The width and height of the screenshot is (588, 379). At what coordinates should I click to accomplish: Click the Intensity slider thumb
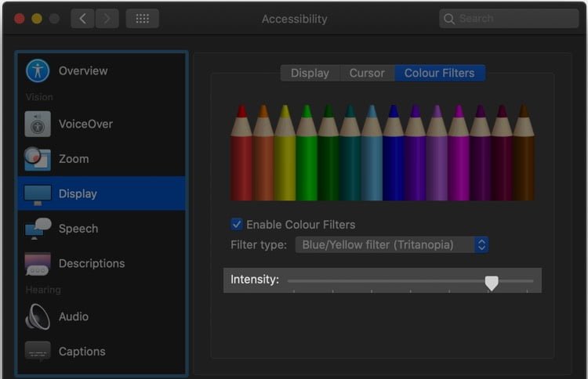[x=492, y=283]
